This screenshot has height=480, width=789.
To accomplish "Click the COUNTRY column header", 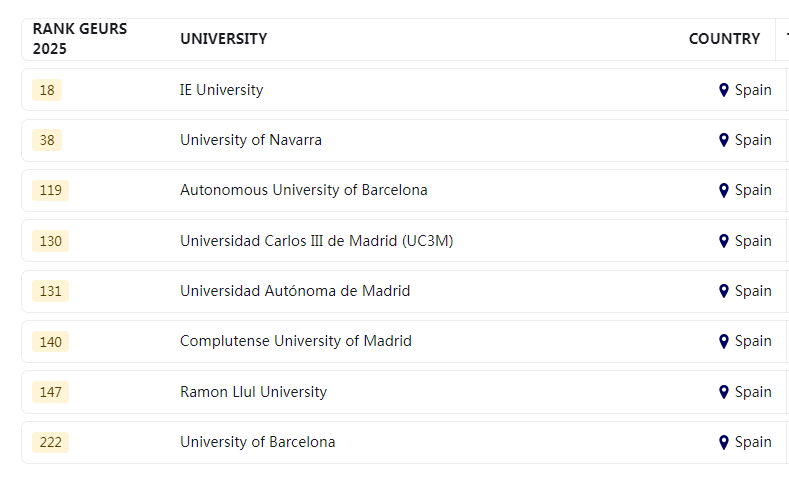I will click(724, 39).
